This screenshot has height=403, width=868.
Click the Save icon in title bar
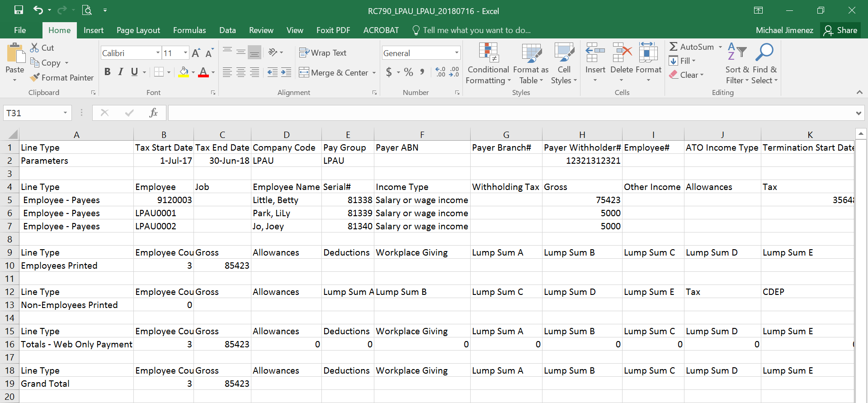point(19,10)
